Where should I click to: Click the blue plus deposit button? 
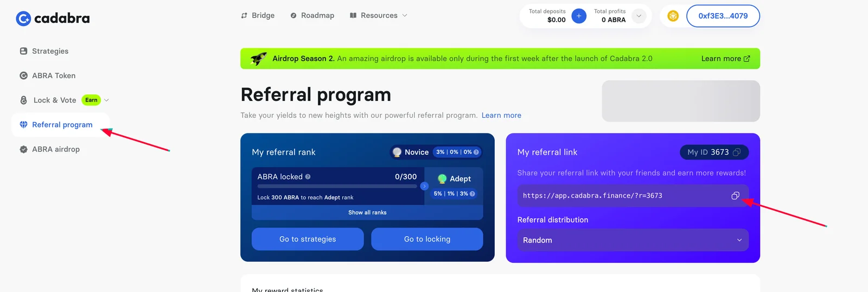click(x=579, y=16)
